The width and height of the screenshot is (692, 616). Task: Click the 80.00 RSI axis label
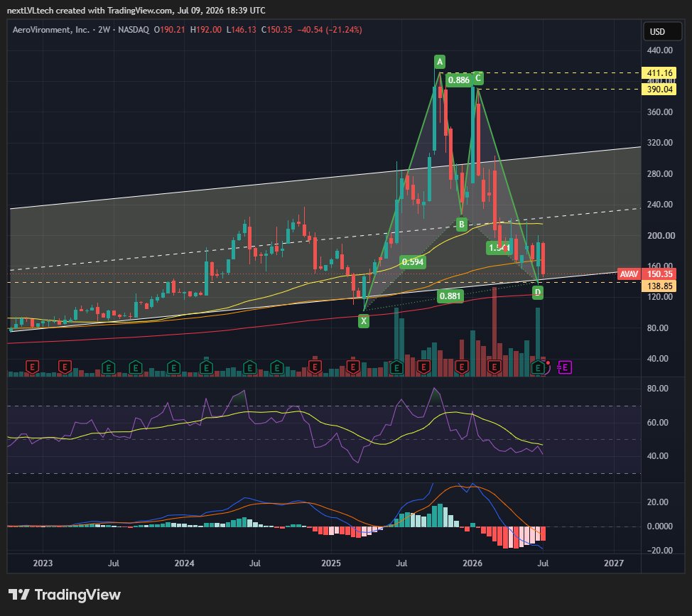point(658,389)
